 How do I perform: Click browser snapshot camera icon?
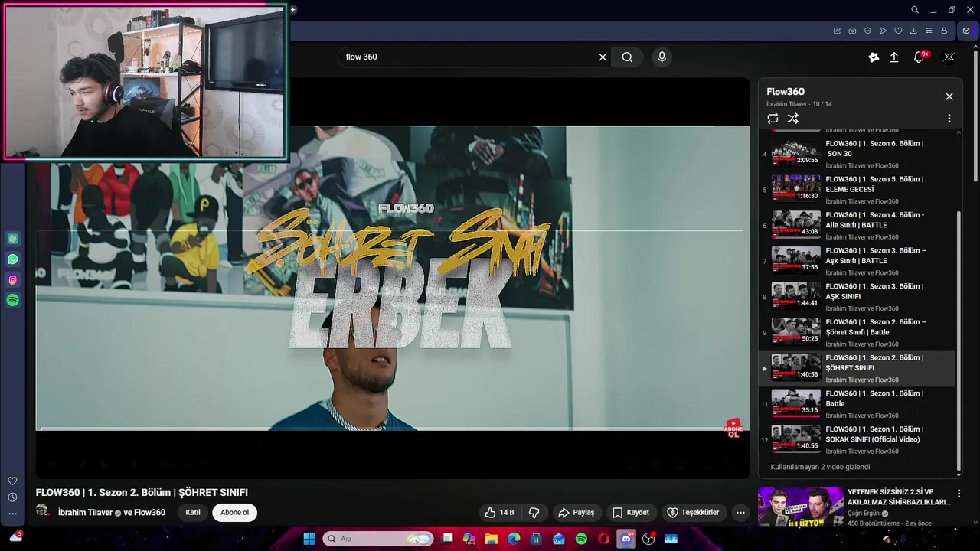click(x=852, y=31)
